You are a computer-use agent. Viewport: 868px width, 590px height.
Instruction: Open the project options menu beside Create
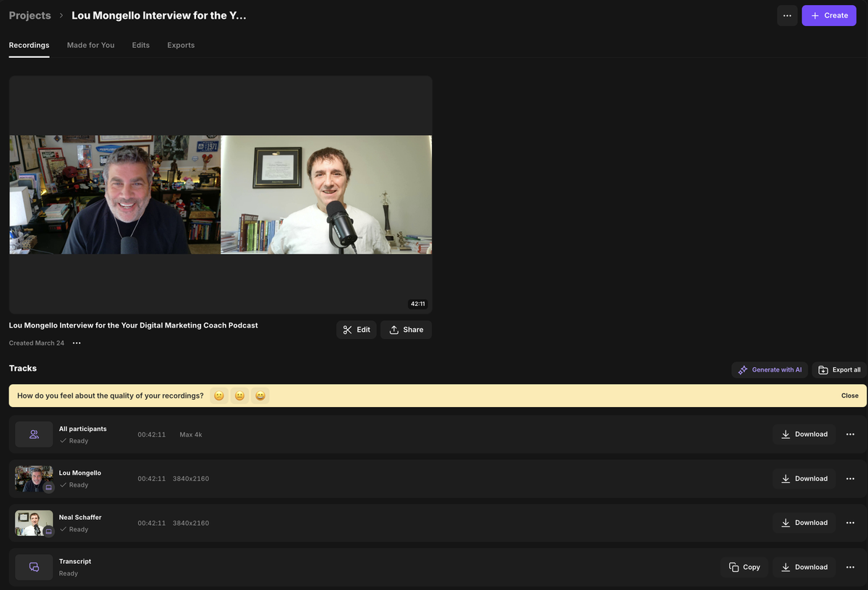[x=787, y=15]
